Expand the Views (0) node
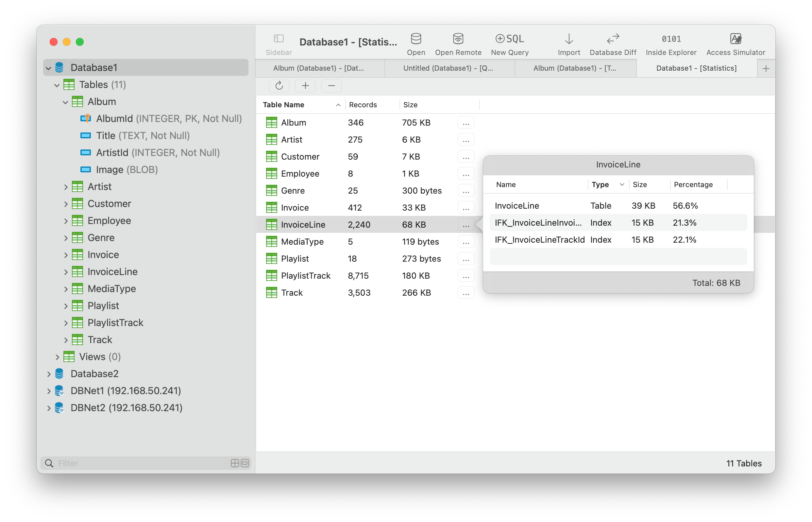This screenshot has width=812, height=522. click(x=57, y=357)
